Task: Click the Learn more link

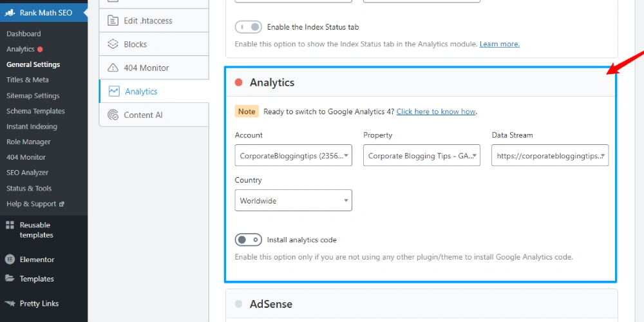Action: click(x=500, y=44)
